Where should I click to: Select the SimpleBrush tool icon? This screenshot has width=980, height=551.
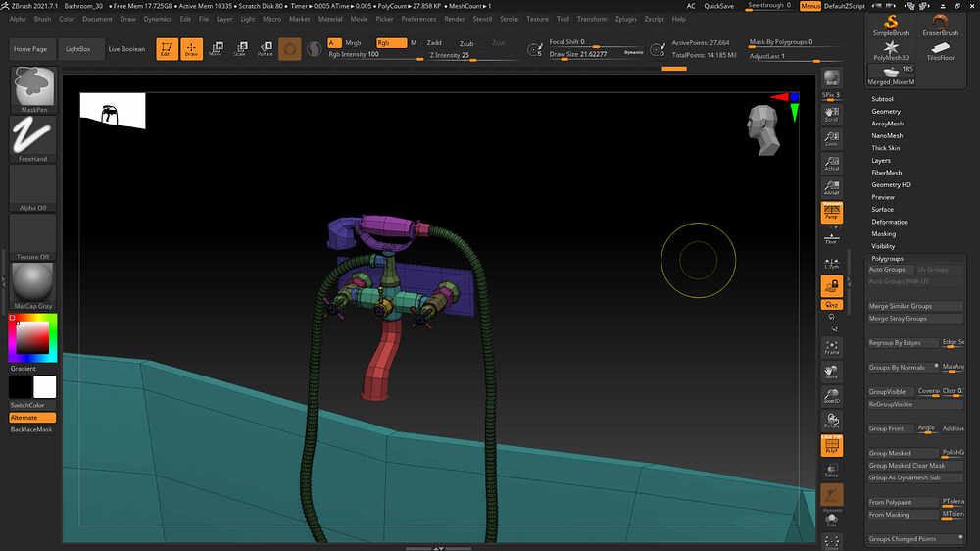(891, 25)
